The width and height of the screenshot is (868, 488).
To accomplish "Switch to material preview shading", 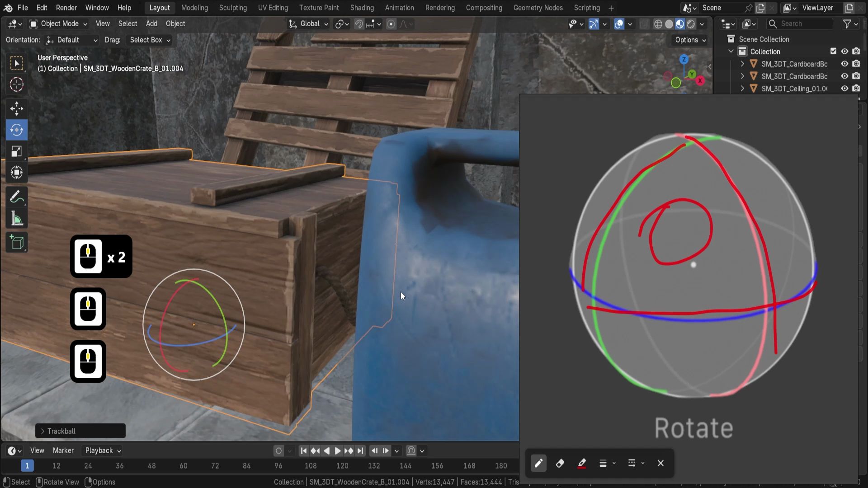I will (680, 24).
